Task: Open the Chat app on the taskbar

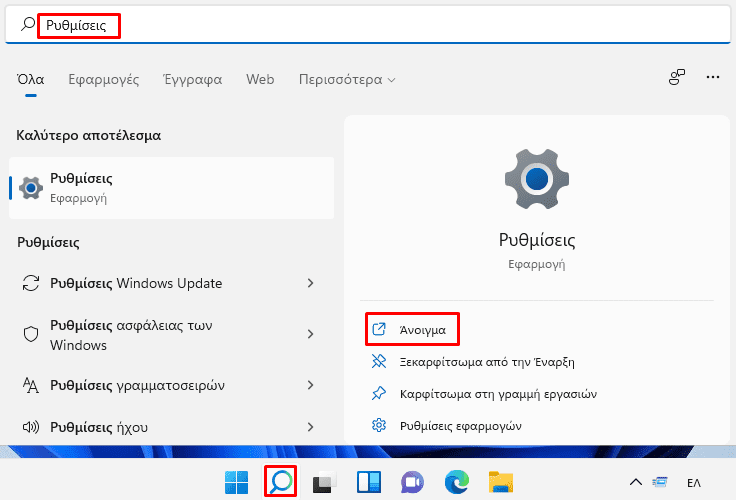Action: click(413, 482)
